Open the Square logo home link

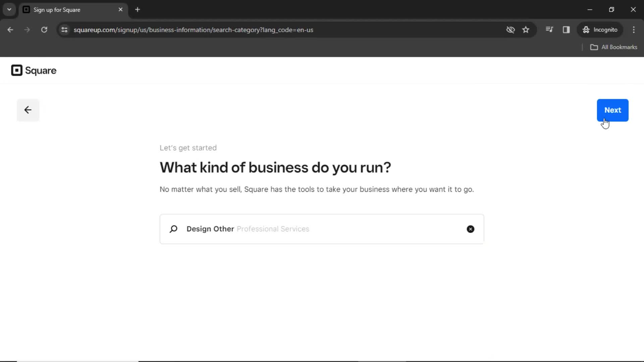(x=34, y=70)
